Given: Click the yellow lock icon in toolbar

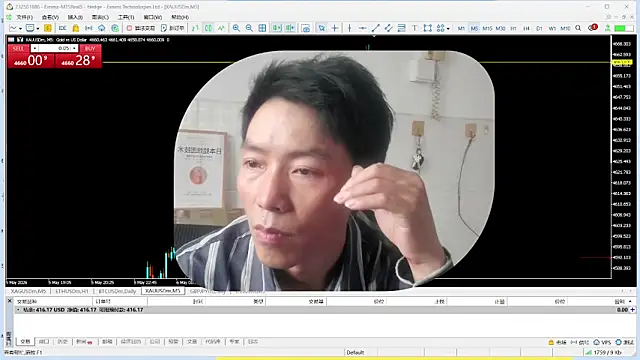Looking at the screenshot, I should 76,28.
